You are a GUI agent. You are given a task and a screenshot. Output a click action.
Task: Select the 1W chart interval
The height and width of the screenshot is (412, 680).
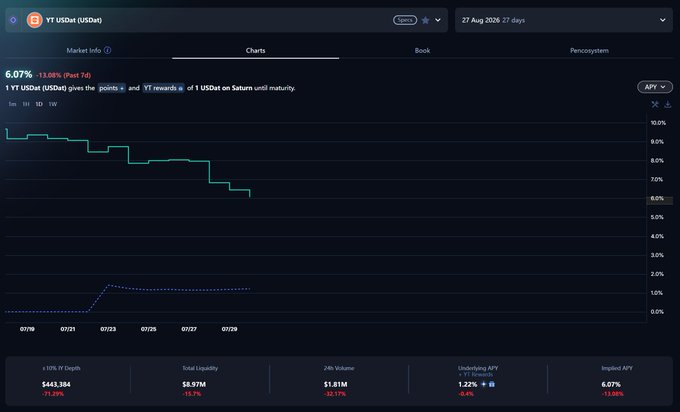(x=52, y=104)
